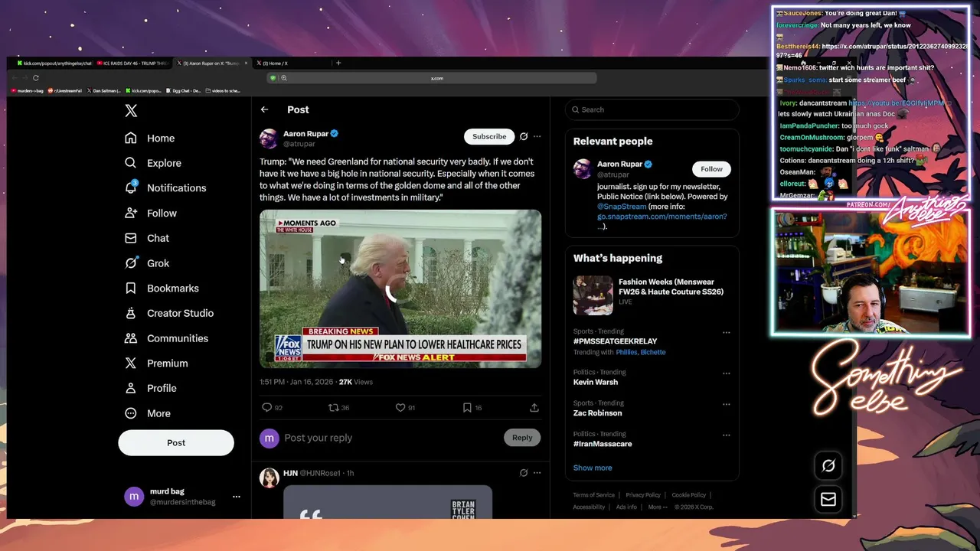Open the Fashion Weeks live event thumbnail
Image resolution: width=980 pixels, height=551 pixels.
point(593,295)
